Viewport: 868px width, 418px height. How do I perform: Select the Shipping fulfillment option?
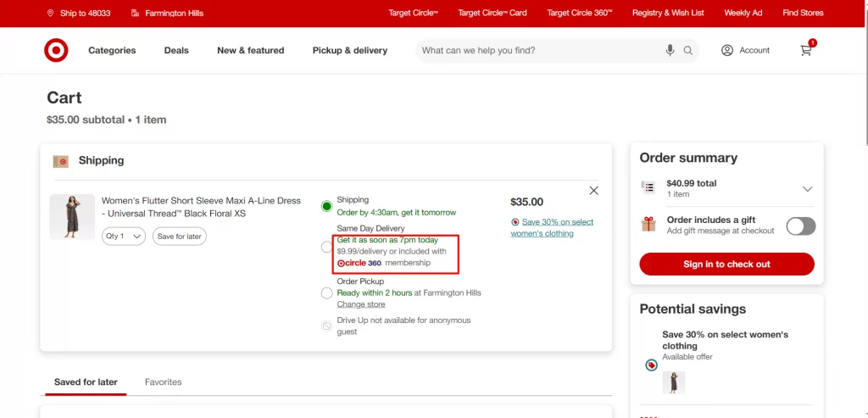point(326,207)
